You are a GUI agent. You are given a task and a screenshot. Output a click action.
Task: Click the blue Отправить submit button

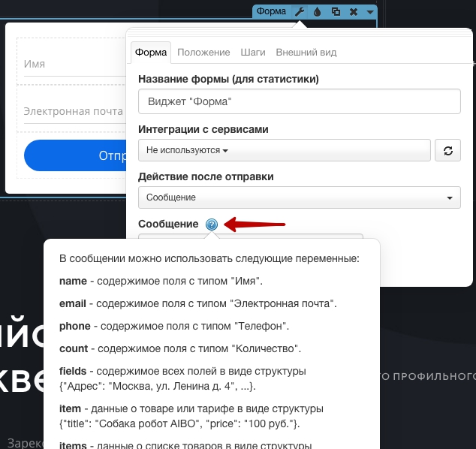(75, 155)
